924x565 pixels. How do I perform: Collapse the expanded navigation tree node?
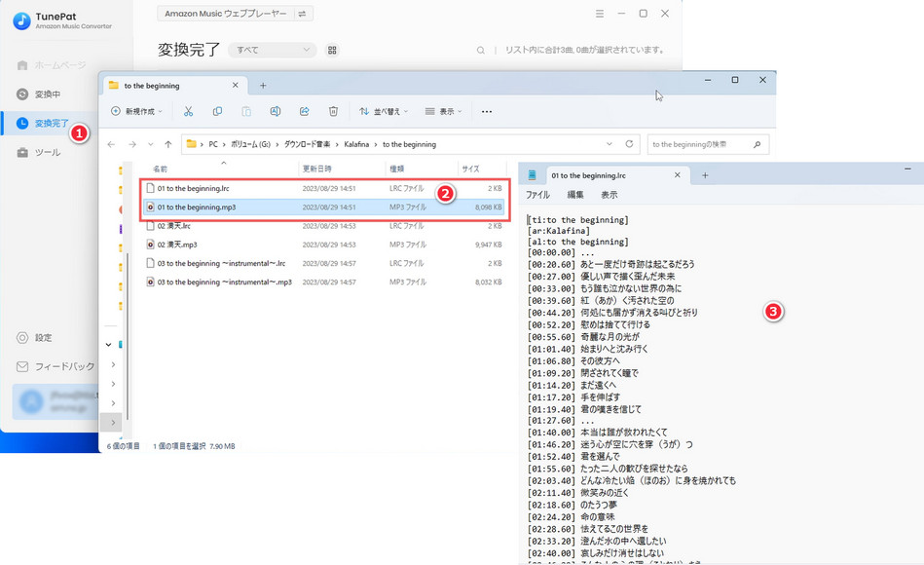tap(108, 345)
